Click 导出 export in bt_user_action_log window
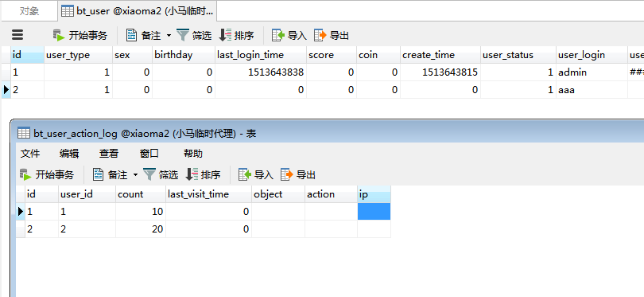This screenshot has width=644, height=297. (x=298, y=175)
